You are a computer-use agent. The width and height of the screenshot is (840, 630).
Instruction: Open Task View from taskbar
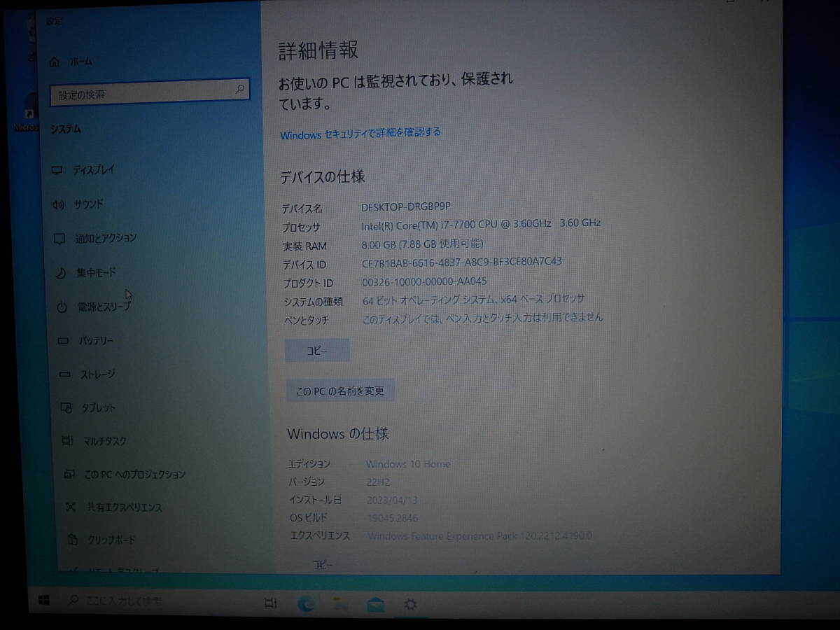270,603
